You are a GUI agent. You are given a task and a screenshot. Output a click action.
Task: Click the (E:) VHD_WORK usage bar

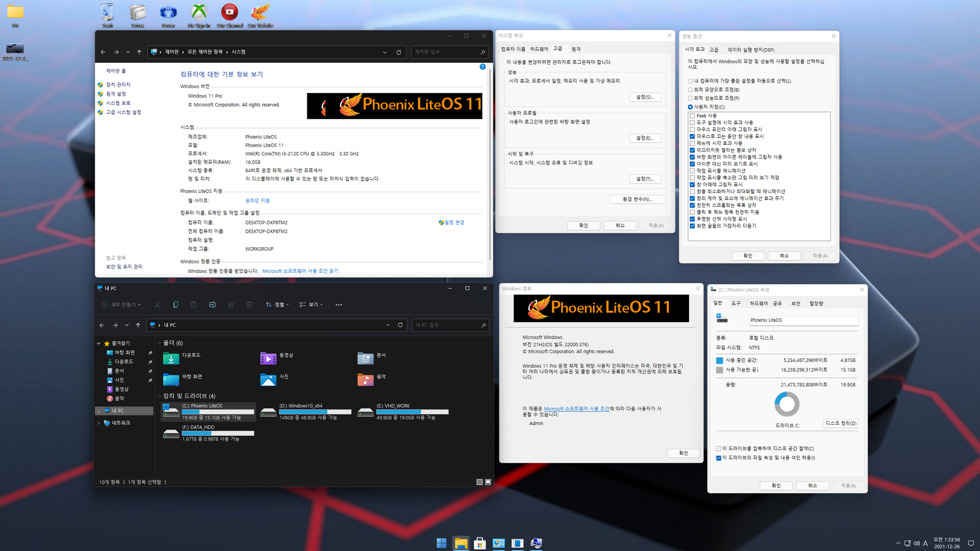point(412,412)
